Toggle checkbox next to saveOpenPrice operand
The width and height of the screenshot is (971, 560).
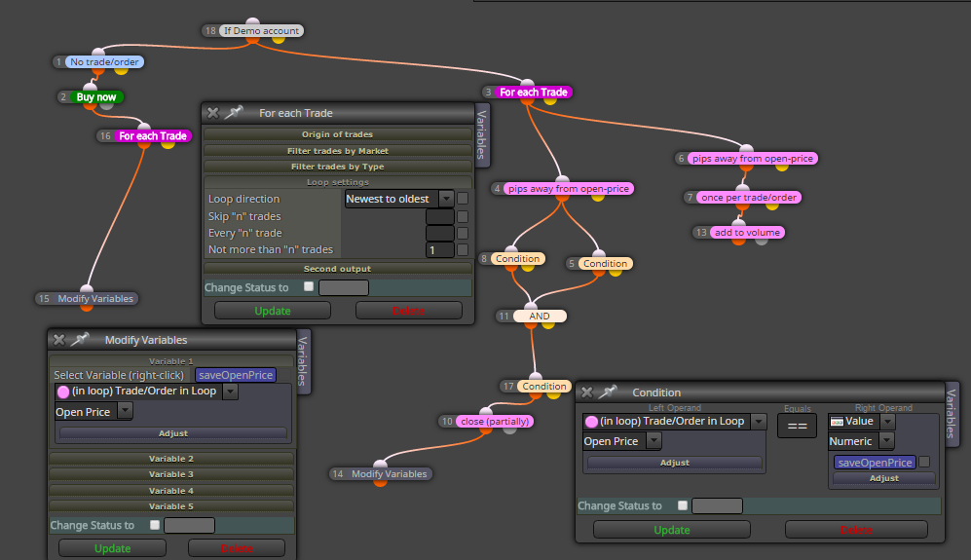click(924, 462)
